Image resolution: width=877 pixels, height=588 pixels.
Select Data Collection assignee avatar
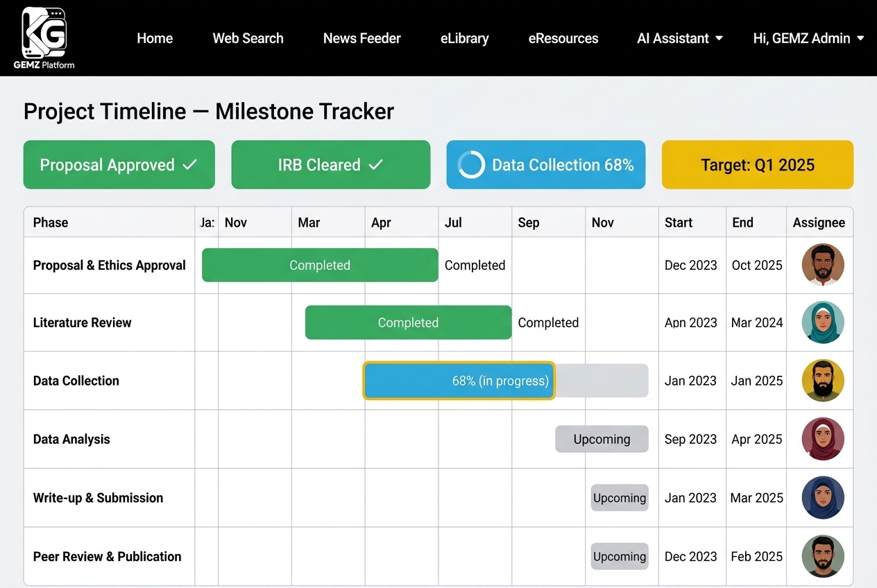(823, 381)
